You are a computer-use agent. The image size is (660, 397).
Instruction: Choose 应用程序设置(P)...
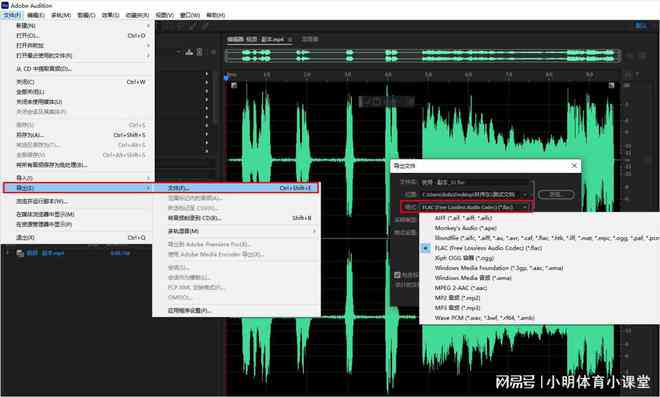(x=236, y=311)
